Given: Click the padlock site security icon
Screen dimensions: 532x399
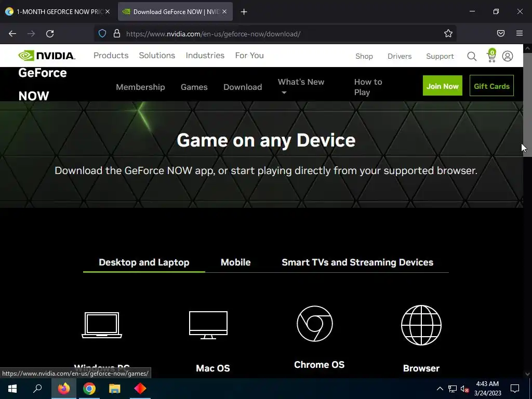Looking at the screenshot, I should click(x=117, y=33).
